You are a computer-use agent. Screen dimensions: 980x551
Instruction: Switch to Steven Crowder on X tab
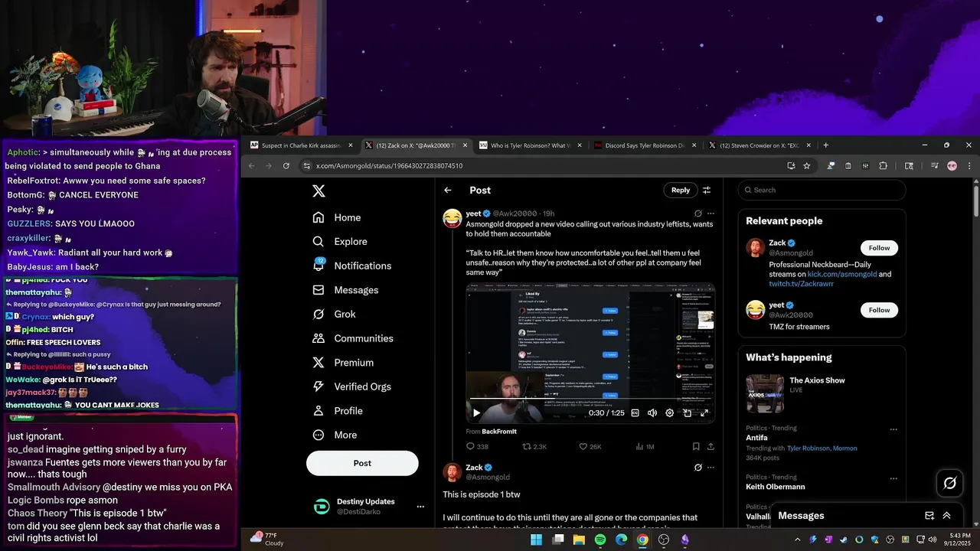coord(760,145)
